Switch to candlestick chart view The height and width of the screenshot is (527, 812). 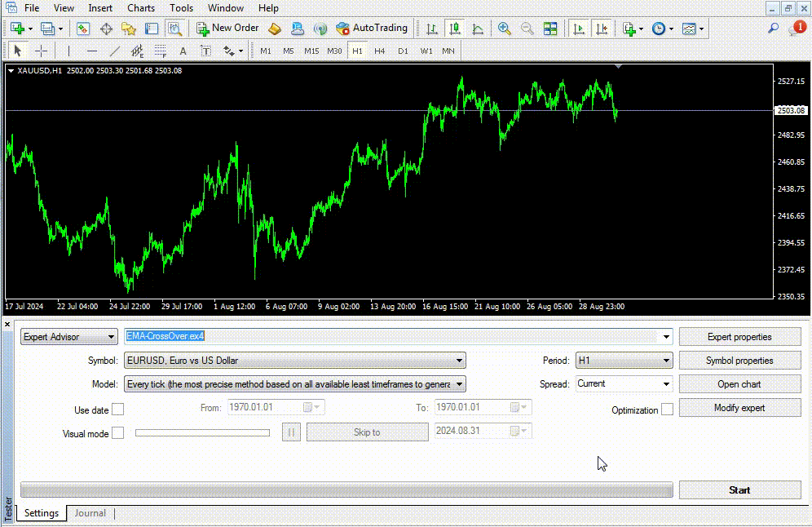pos(455,29)
